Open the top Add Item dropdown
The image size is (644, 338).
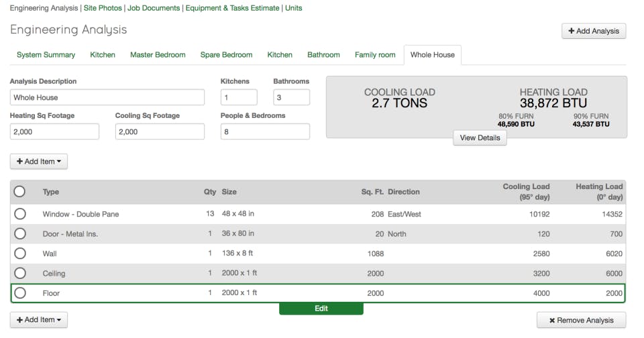(x=39, y=162)
